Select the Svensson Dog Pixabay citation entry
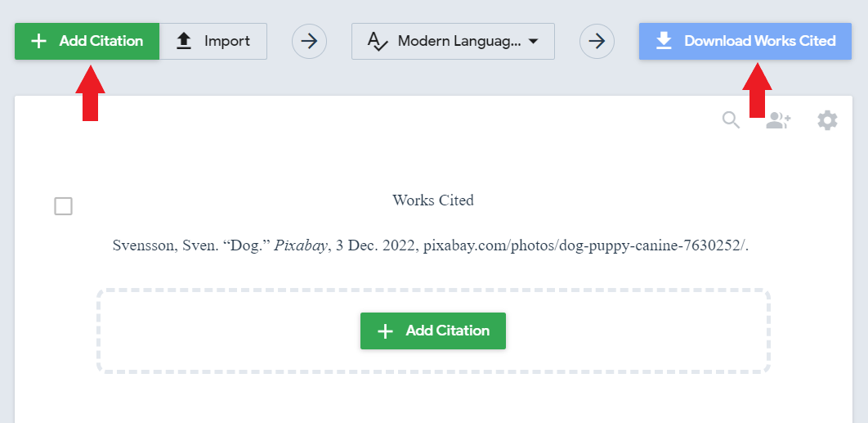This screenshot has height=423, width=868. tap(430, 245)
